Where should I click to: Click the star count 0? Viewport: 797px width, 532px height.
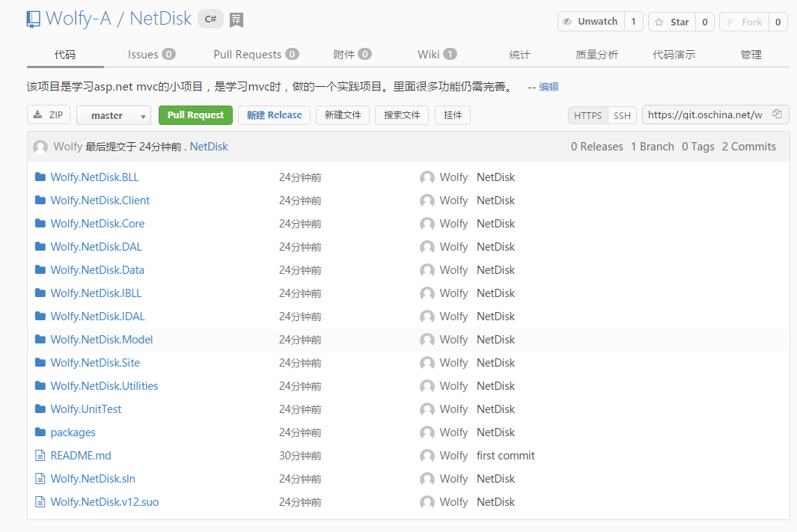click(x=705, y=22)
